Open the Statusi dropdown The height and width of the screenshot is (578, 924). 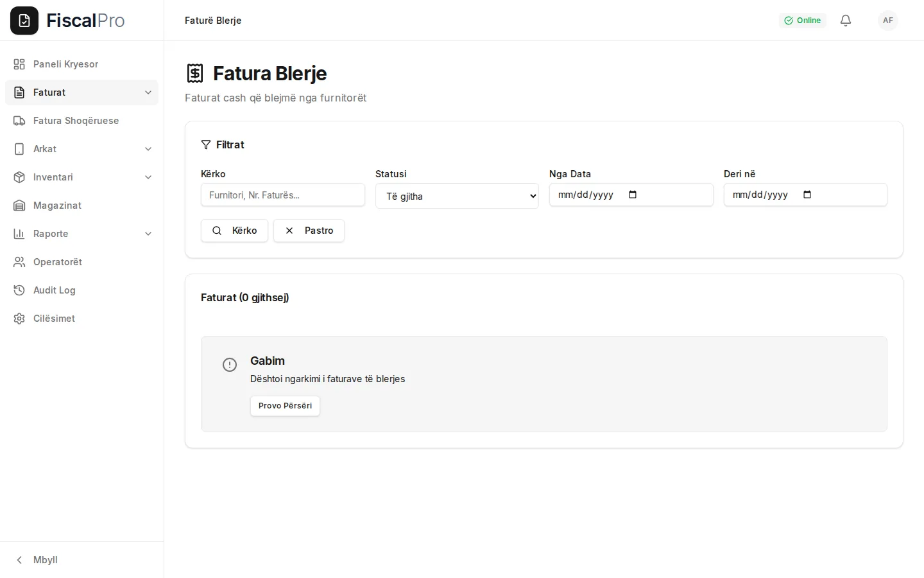click(457, 196)
